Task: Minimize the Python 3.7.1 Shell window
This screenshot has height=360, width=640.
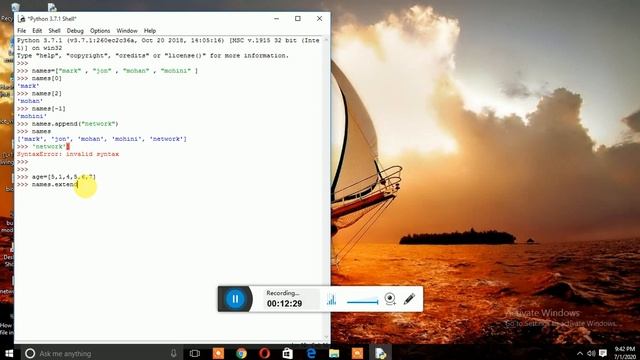Action: click(276, 19)
